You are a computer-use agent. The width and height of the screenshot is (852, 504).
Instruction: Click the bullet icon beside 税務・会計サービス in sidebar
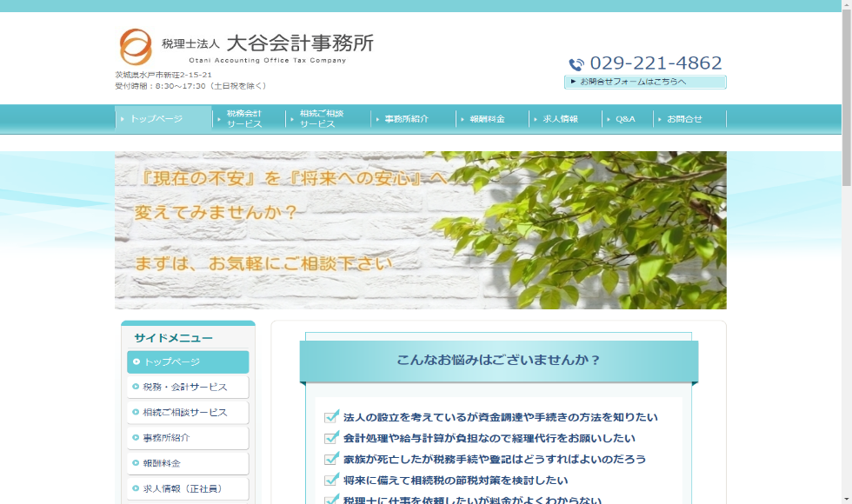pos(136,388)
